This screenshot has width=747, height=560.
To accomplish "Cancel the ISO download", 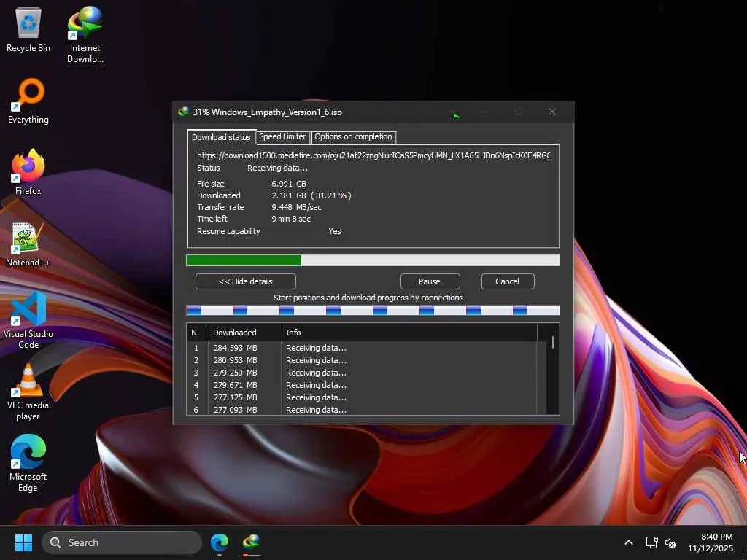I will (507, 281).
